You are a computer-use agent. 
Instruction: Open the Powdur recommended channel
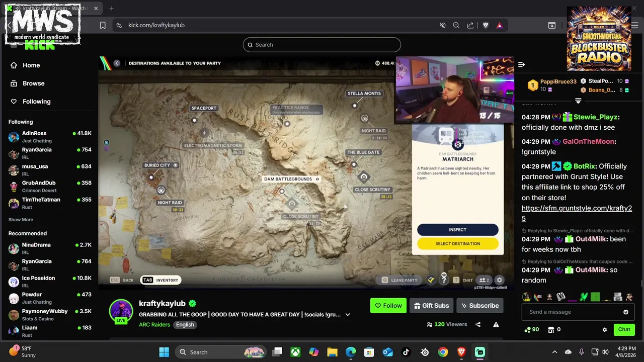(x=49, y=298)
